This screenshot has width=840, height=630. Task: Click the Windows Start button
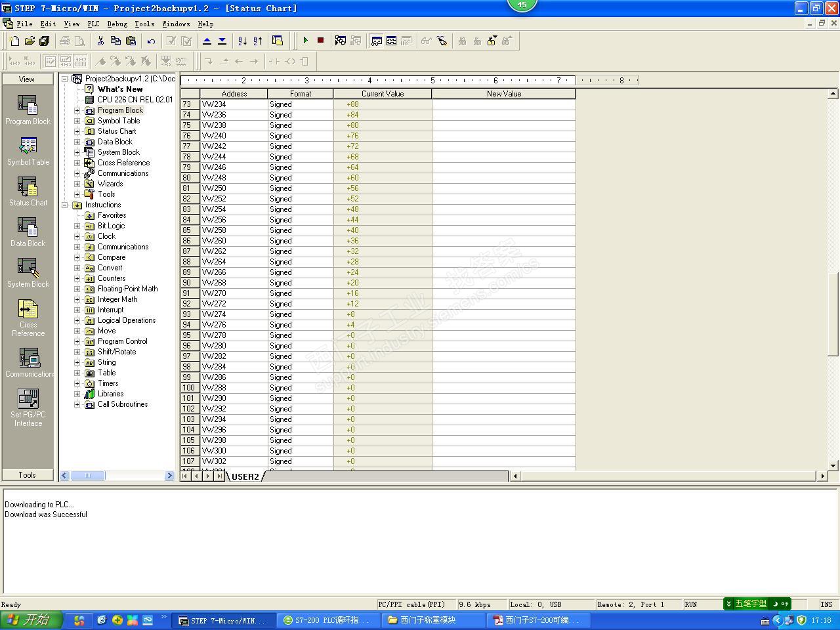click(x=31, y=619)
